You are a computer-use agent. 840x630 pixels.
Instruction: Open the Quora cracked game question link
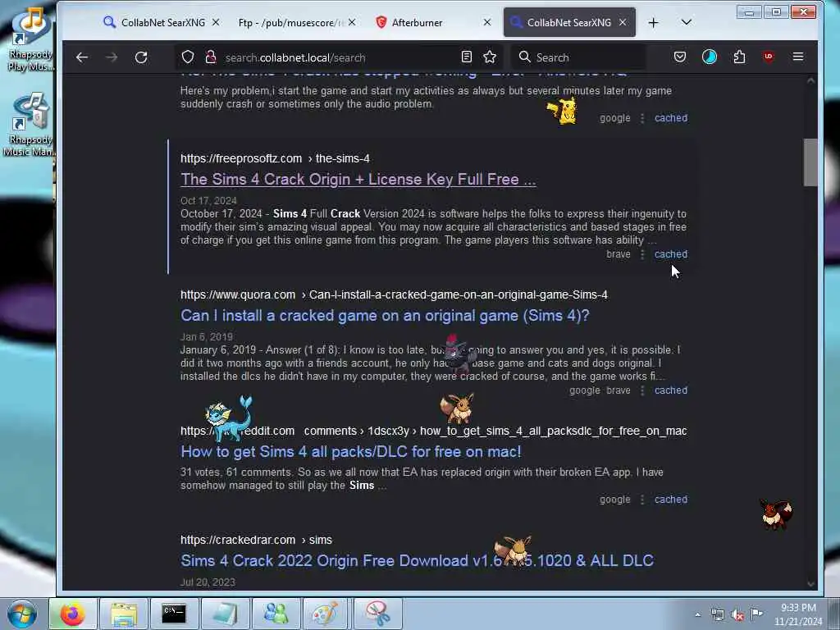[385, 316]
